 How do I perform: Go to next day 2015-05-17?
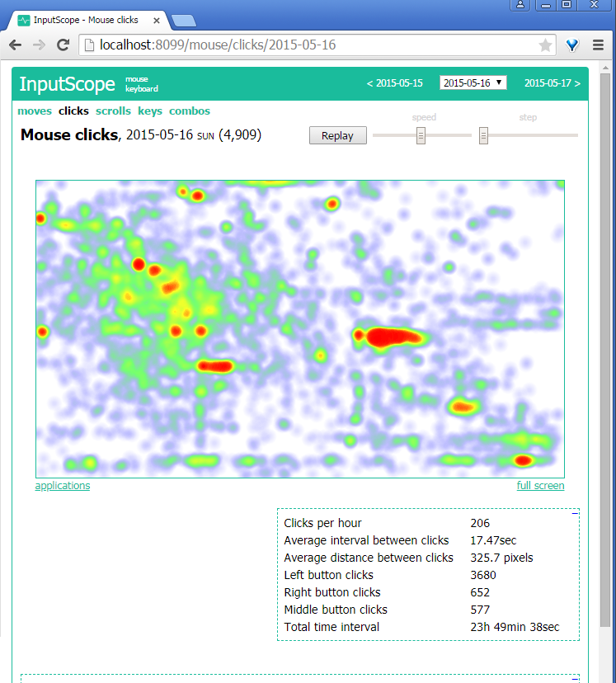552,82
